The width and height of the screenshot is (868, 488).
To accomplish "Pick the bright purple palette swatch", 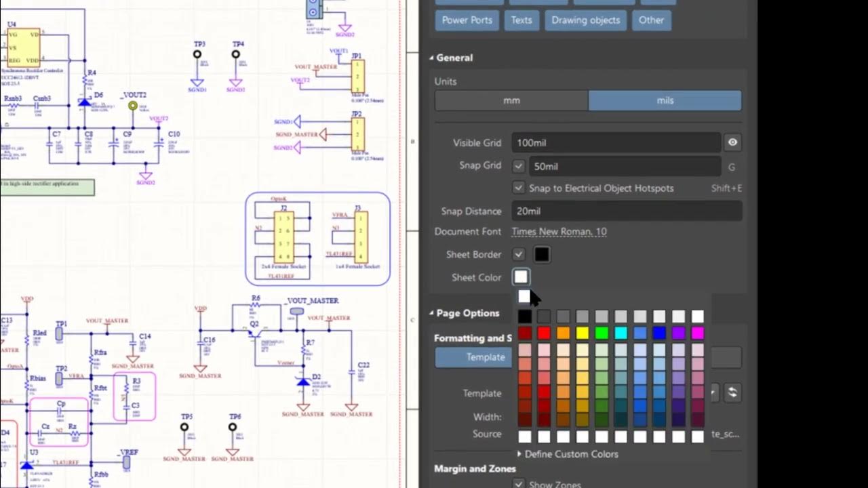I will (x=678, y=333).
